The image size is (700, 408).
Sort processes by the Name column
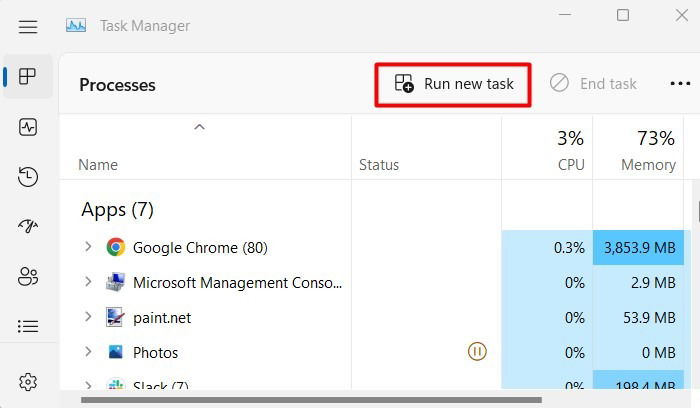pos(98,165)
